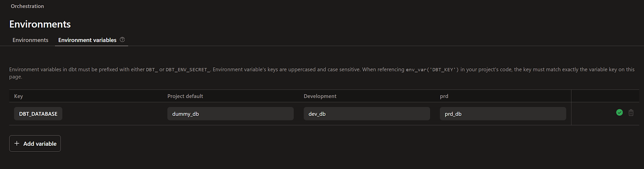Screen dimensions: 644x169
Task: Click the green checkmark save icon
Action: coord(619,113)
